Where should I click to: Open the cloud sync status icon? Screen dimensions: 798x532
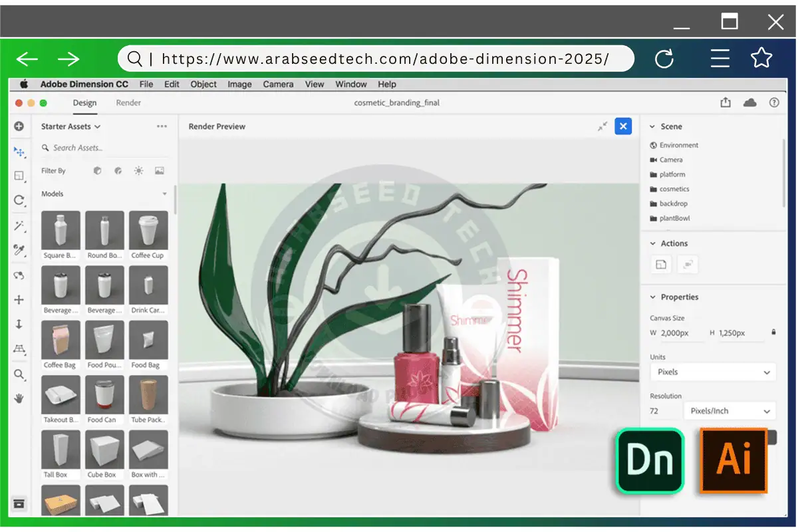pyautogui.click(x=749, y=102)
